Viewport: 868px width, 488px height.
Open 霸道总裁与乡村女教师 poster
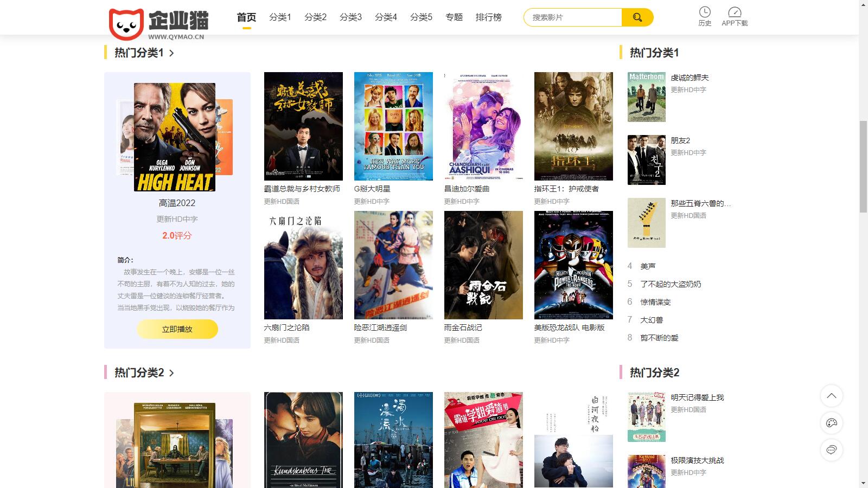point(303,126)
